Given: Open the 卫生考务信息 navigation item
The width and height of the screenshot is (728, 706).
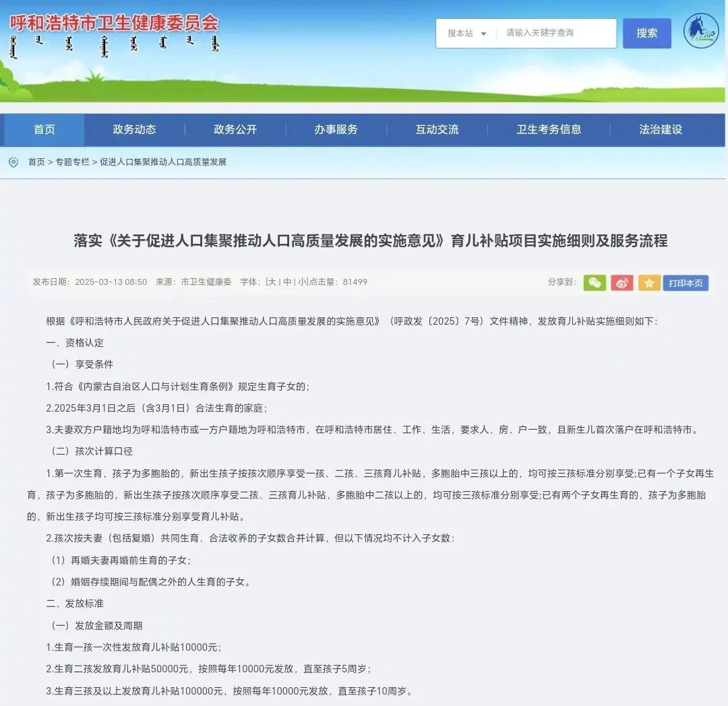Looking at the screenshot, I should coord(549,129).
